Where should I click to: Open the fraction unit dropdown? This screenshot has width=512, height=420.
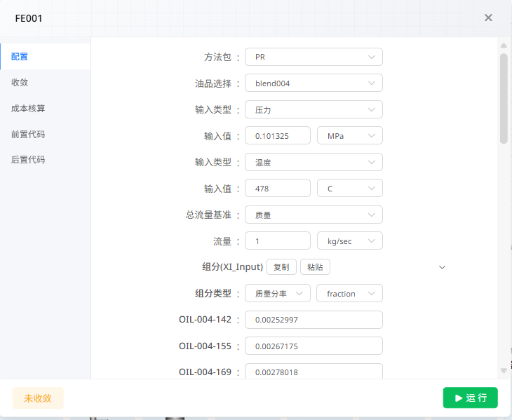pos(349,293)
